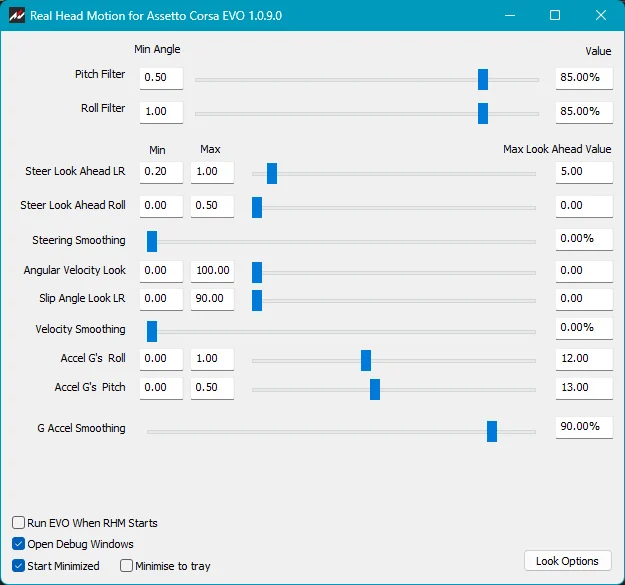Click the Steer Look Ahead LR slider handle
Screen dimensions: 625x585
click(272, 173)
